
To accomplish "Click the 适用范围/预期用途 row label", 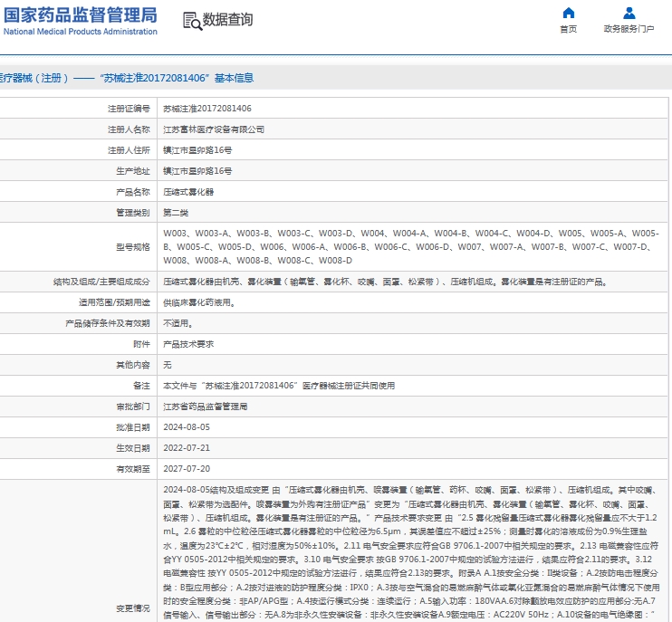I will pyautogui.click(x=114, y=302).
